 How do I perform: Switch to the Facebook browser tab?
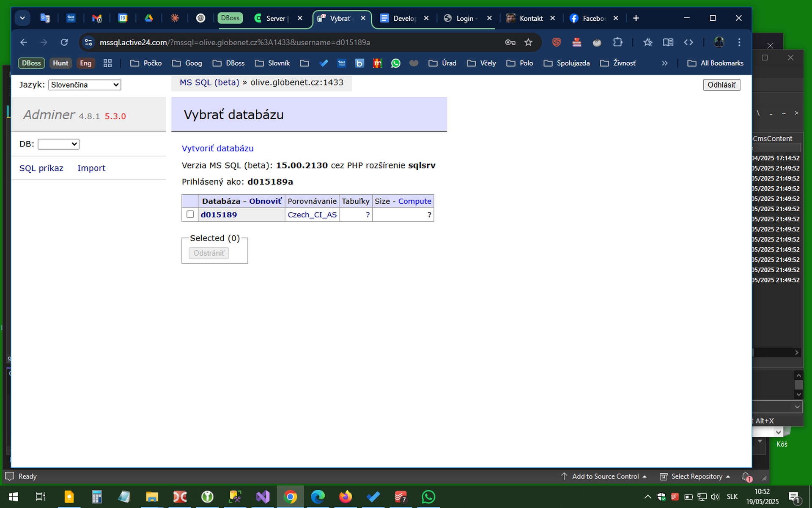click(x=591, y=18)
